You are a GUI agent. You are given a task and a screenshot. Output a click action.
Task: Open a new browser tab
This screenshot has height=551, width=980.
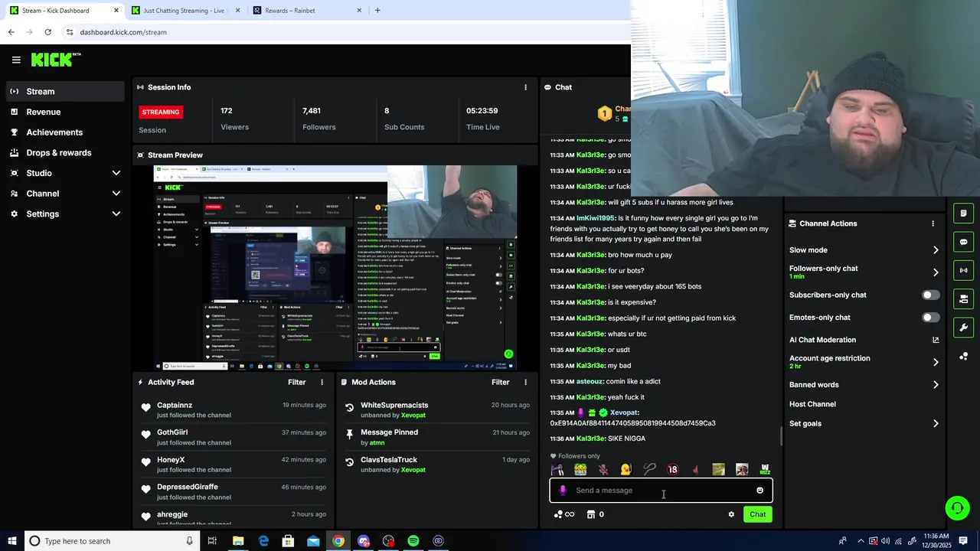(x=377, y=11)
